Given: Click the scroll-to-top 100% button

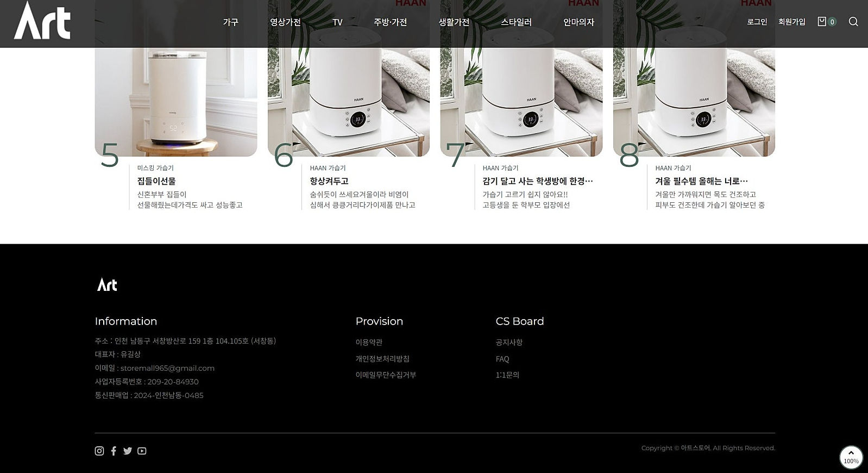Looking at the screenshot, I should click(851, 457).
